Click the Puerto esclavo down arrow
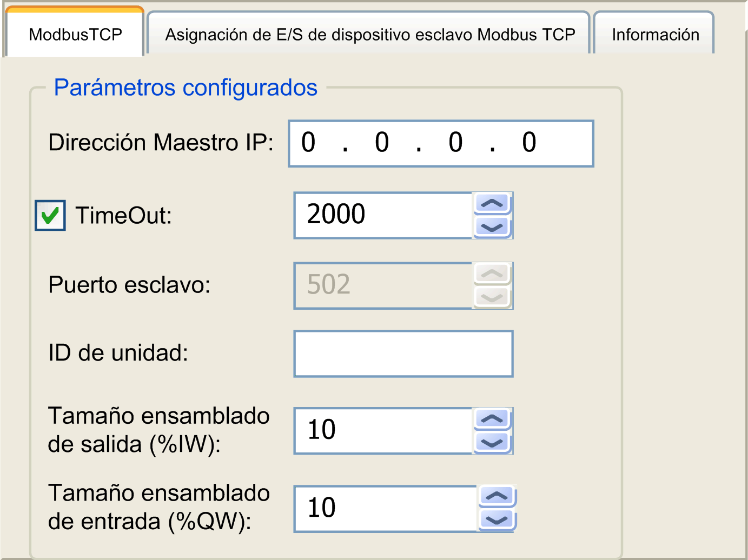Image resolution: width=748 pixels, height=560 pixels. coord(492,297)
